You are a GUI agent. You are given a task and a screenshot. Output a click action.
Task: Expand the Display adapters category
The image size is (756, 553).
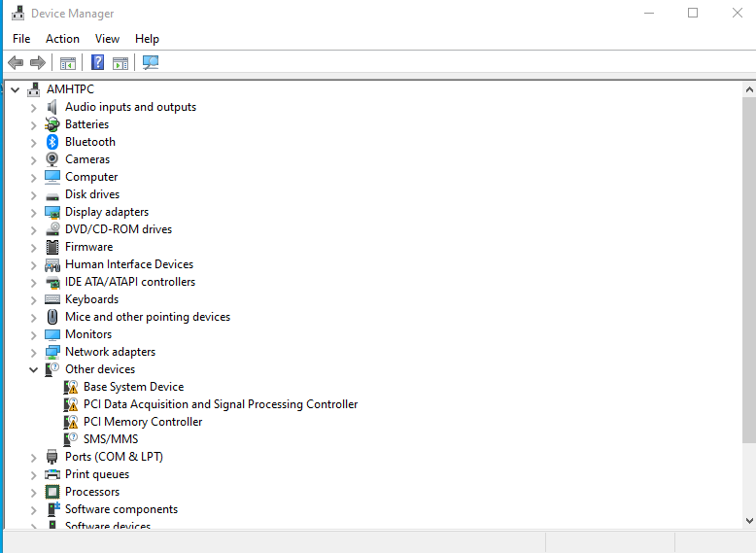coord(33,212)
